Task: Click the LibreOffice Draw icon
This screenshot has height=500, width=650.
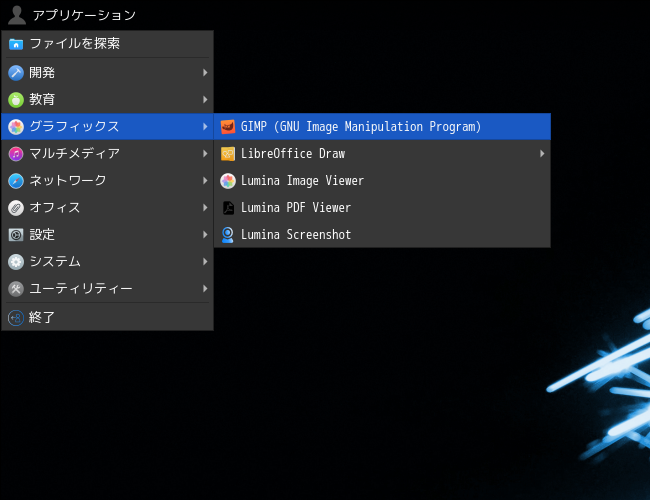Action: (x=228, y=154)
